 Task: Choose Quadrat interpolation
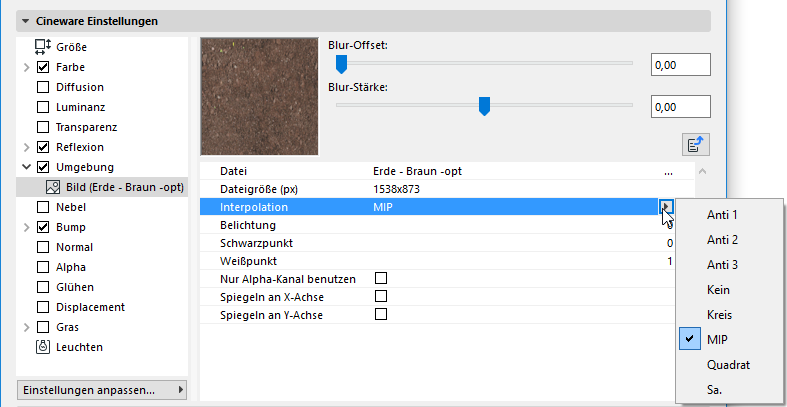pos(729,365)
